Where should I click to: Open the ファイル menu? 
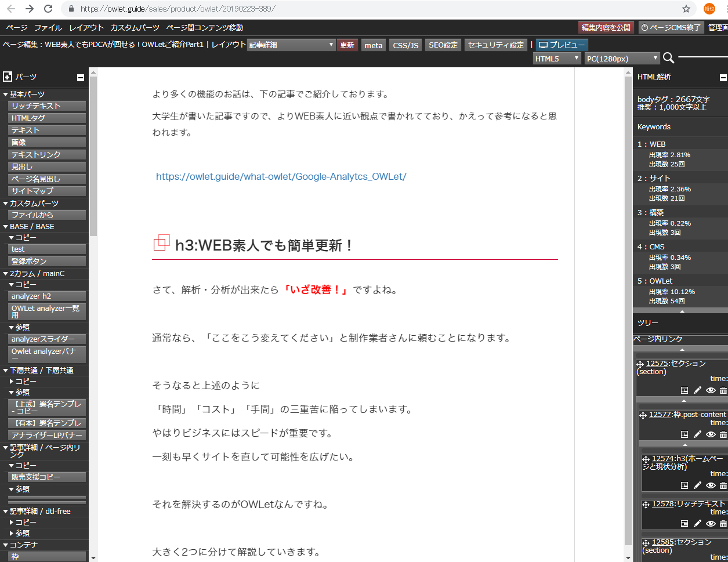pos(48,27)
